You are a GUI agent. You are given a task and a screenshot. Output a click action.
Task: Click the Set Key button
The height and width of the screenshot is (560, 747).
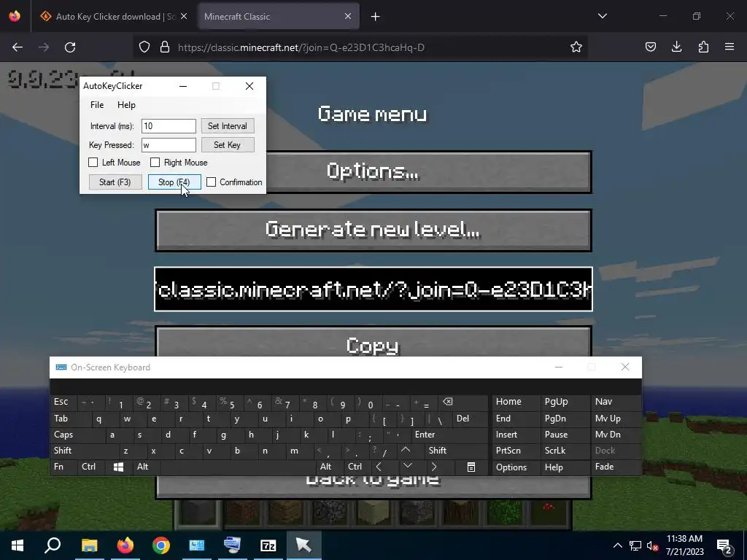pyautogui.click(x=228, y=145)
